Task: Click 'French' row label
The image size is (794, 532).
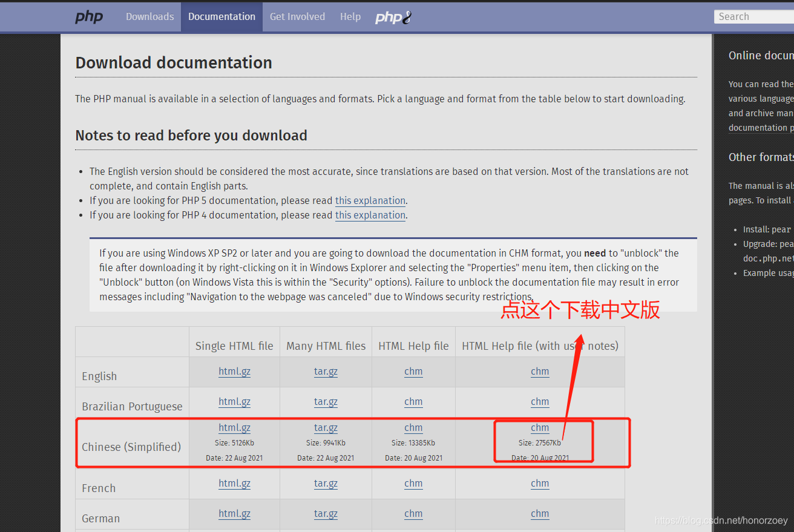Action: pyautogui.click(x=99, y=488)
